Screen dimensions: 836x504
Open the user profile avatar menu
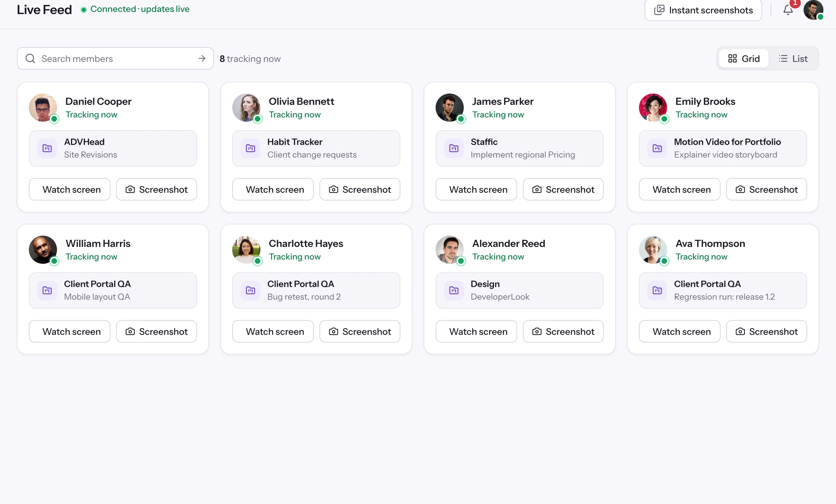[x=813, y=10]
